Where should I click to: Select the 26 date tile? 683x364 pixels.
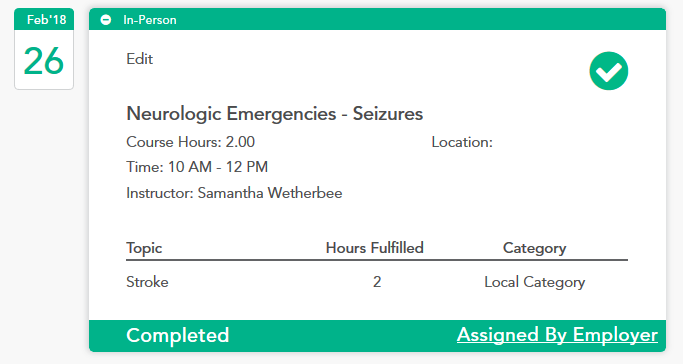(44, 60)
